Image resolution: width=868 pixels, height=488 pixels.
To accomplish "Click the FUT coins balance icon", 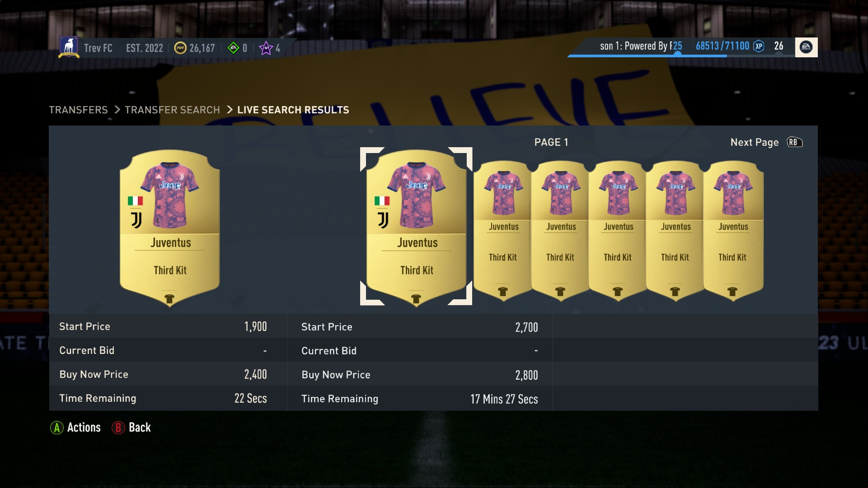I will pyautogui.click(x=180, y=48).
